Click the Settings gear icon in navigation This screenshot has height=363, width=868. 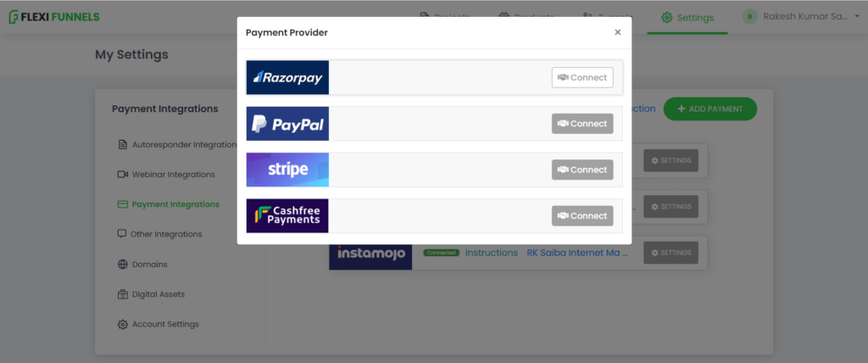[666, 18]
